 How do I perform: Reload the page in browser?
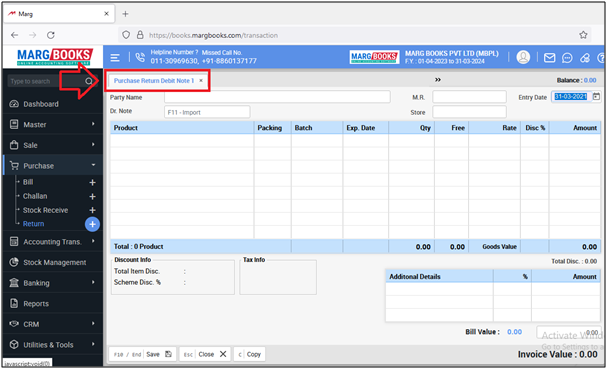pyautogui.click(x=51, y=35)
